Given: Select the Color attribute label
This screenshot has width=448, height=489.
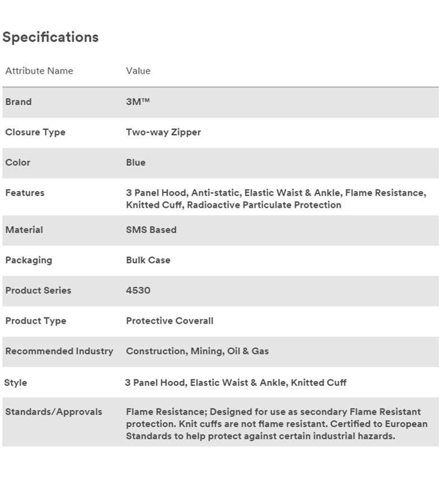Looking at the screenshot, I should click(x=18, y=162).
